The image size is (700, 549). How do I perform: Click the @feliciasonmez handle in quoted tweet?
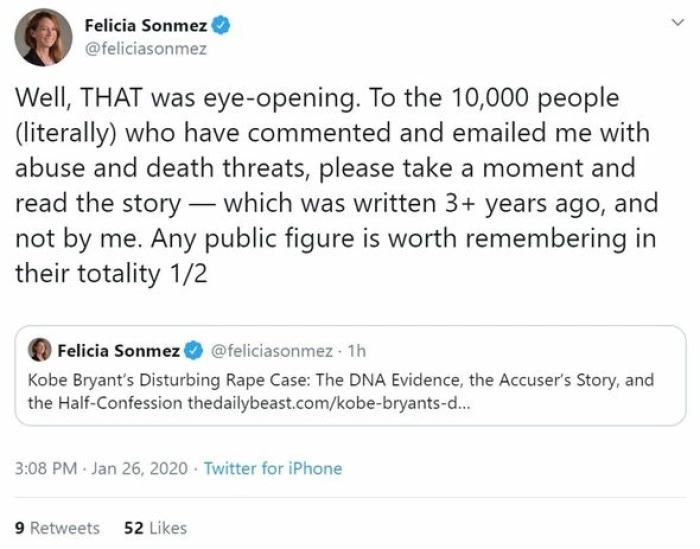[270, 350]
